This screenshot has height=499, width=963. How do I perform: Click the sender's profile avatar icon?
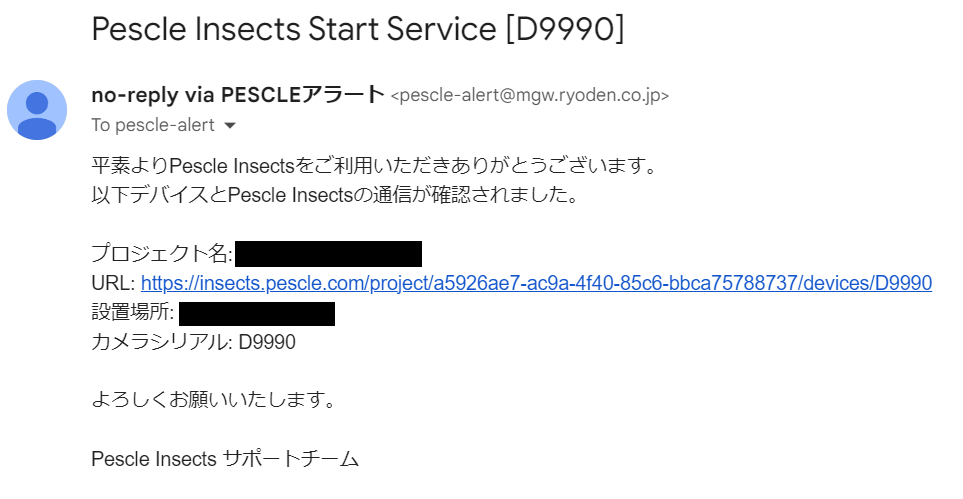37,110
